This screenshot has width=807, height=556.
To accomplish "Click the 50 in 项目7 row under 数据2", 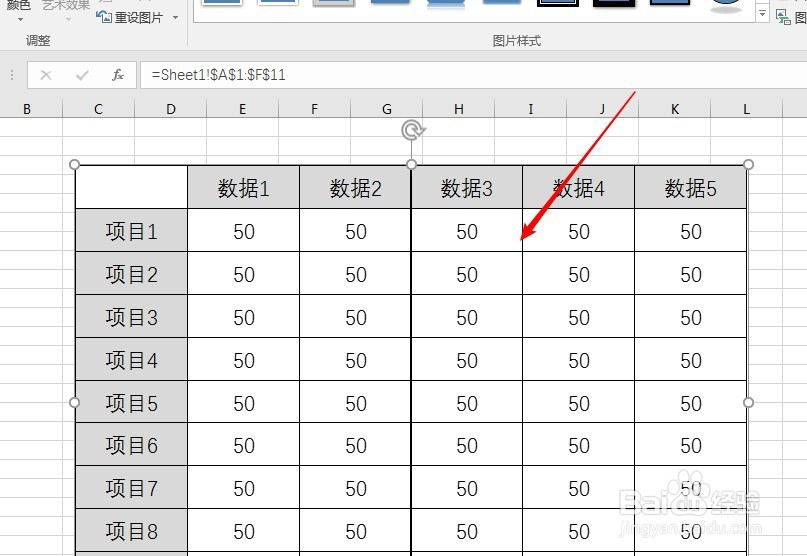I will (x=356, y=488).
